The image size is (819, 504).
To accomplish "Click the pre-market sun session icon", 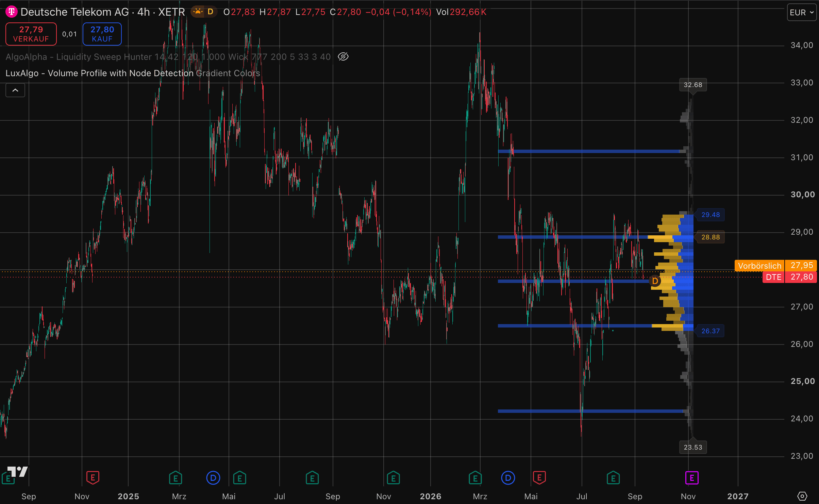I will pos(198,12).
